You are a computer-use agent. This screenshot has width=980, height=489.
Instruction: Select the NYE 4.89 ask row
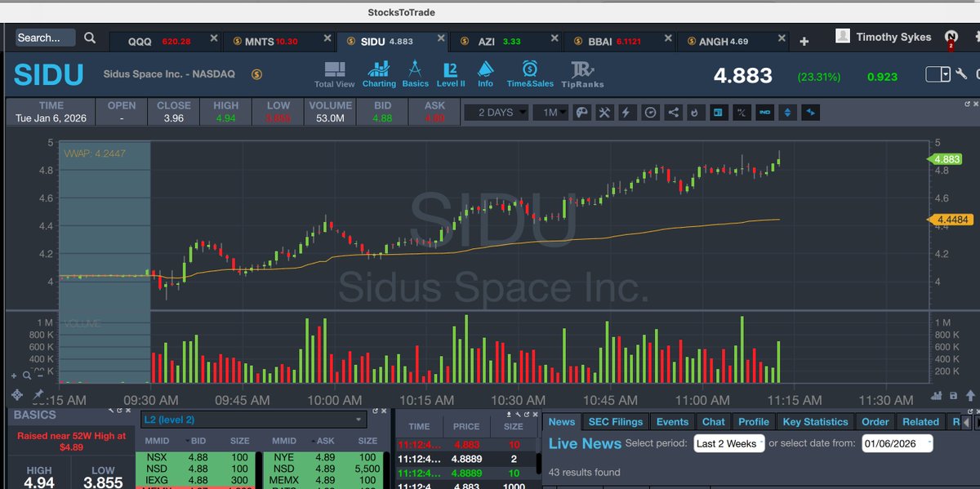click(x=324, y=458)
